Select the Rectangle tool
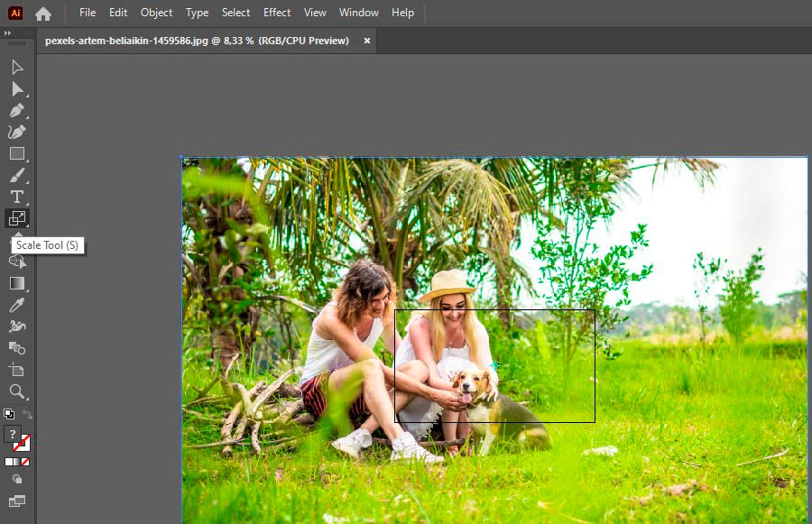Screen dimensions: 812x524 (x=17, y=154)
